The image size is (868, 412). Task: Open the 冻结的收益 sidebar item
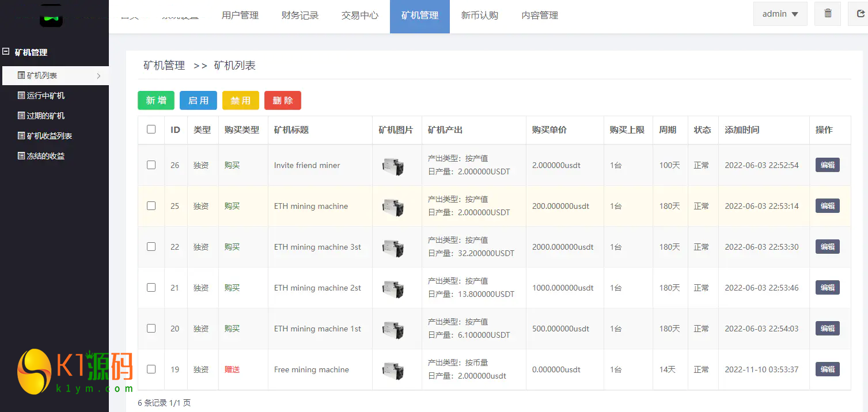(46, 156)
